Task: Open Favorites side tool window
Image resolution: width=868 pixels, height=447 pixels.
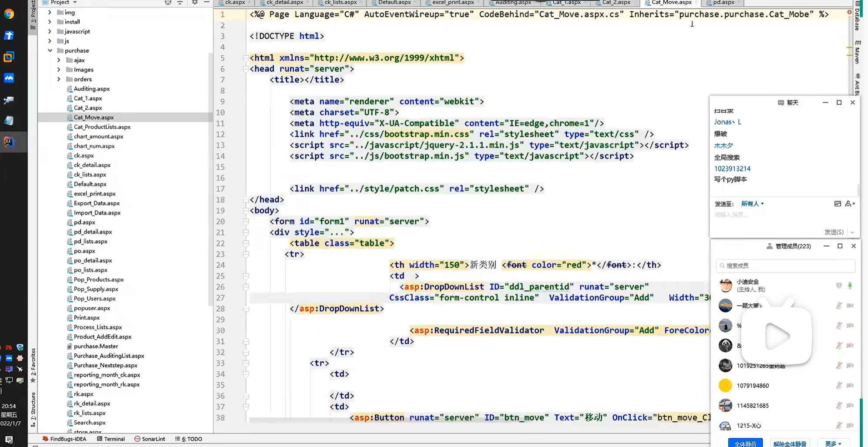Action: (33, 365)
